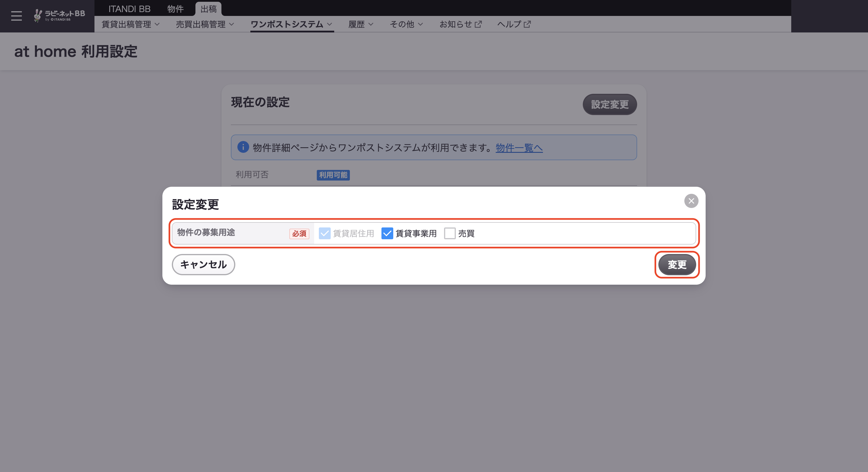Screen dimensions: 868x472
Task: Click the 設定変更 dialog title
Action: [x=195, y=204]
